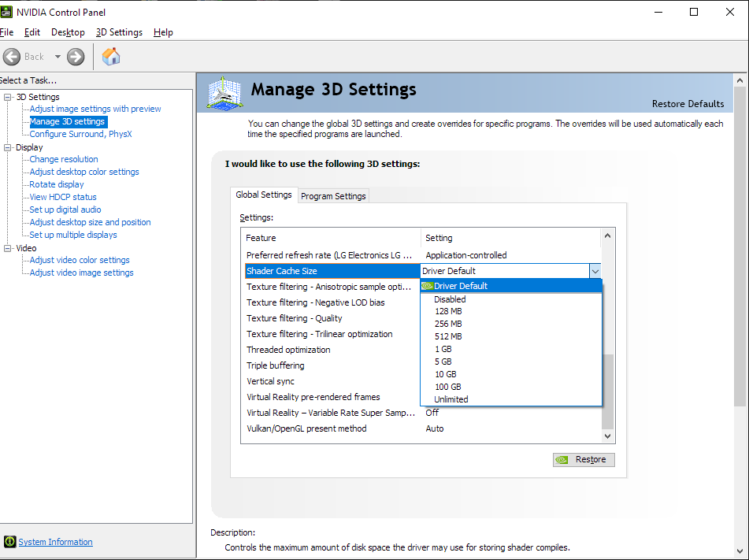
Task: Open the Edit menu
Action: 32,32
